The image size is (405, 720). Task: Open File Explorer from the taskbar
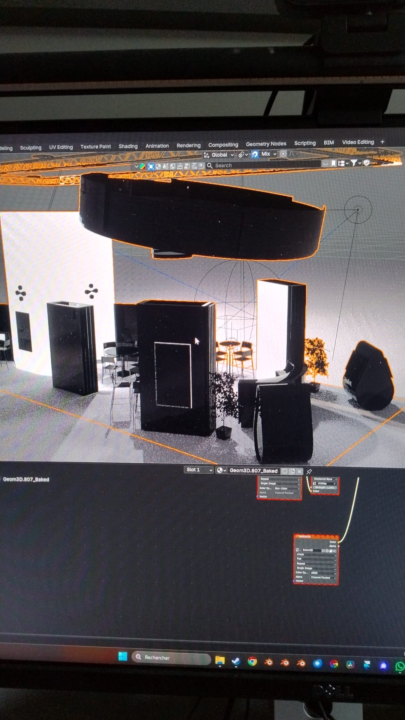220,661
